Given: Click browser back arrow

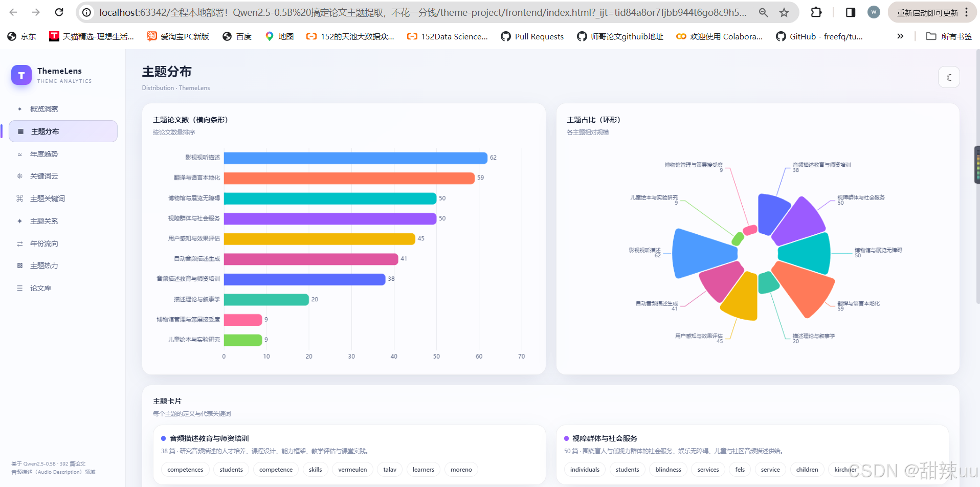Looking at the screenshot, I should tap(13, 12).
